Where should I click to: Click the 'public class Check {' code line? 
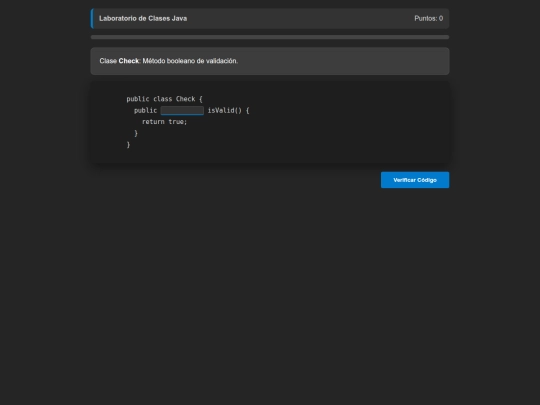(x=164, y=99)
